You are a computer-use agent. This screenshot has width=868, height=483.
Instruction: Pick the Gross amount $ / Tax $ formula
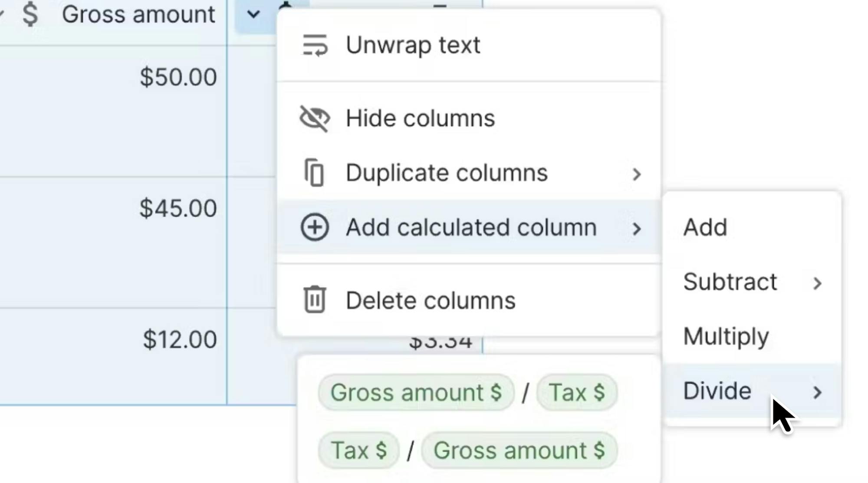[x=467, y=393]
